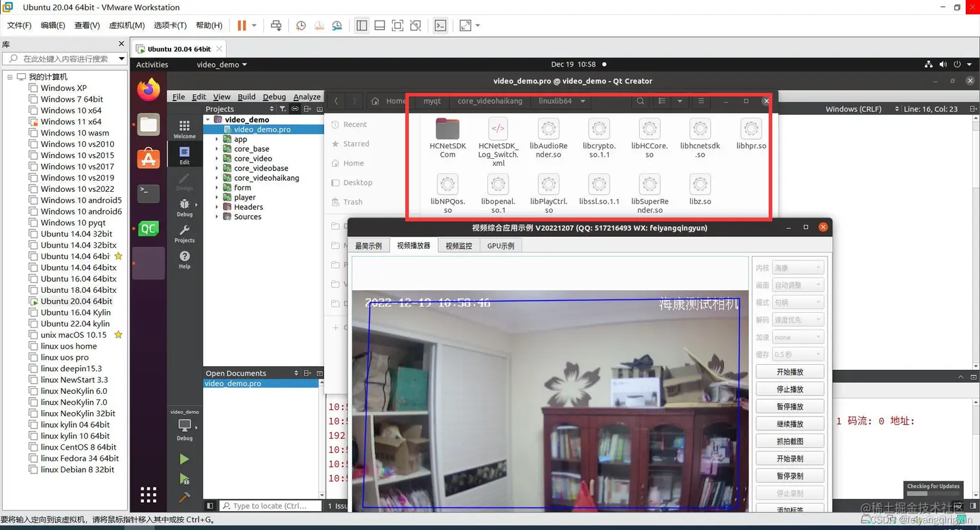Screen dimensions: 980x530
Task: Open HCNetSDKCom folder in file manager
Action: click(x=447, y=138)
